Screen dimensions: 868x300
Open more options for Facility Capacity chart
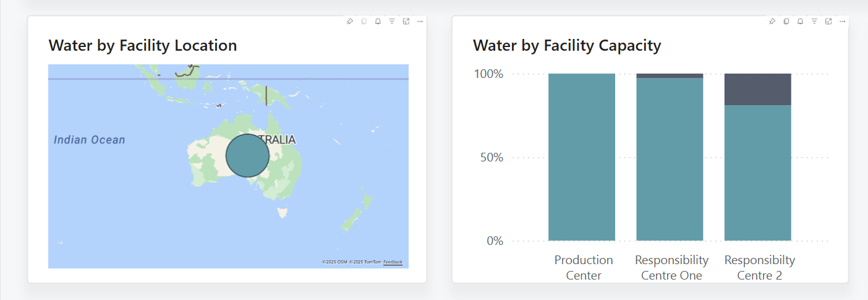point(843,22)
